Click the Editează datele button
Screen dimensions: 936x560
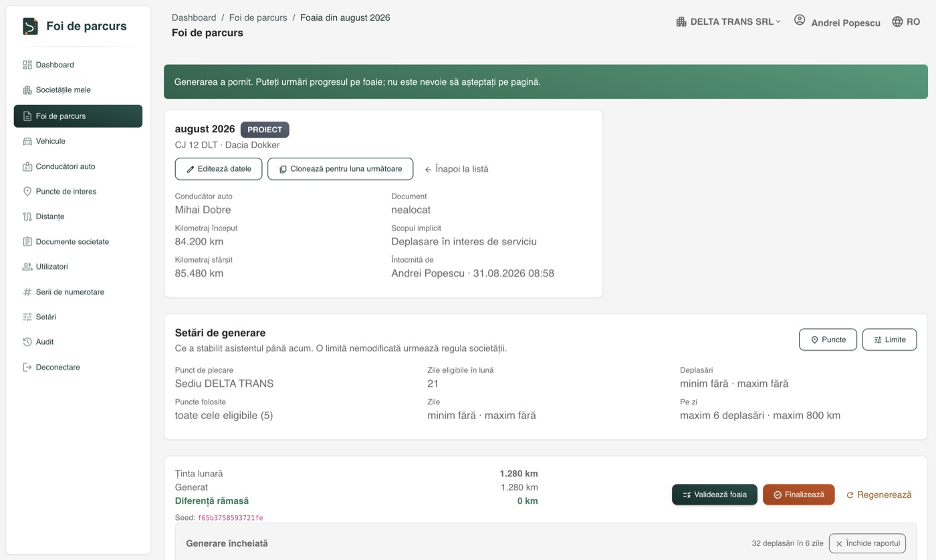219,169
